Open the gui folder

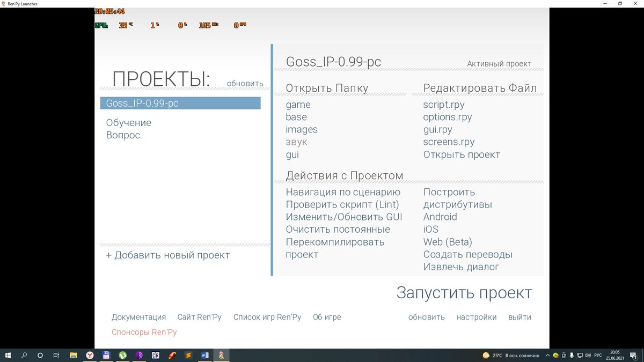point(292,154)
